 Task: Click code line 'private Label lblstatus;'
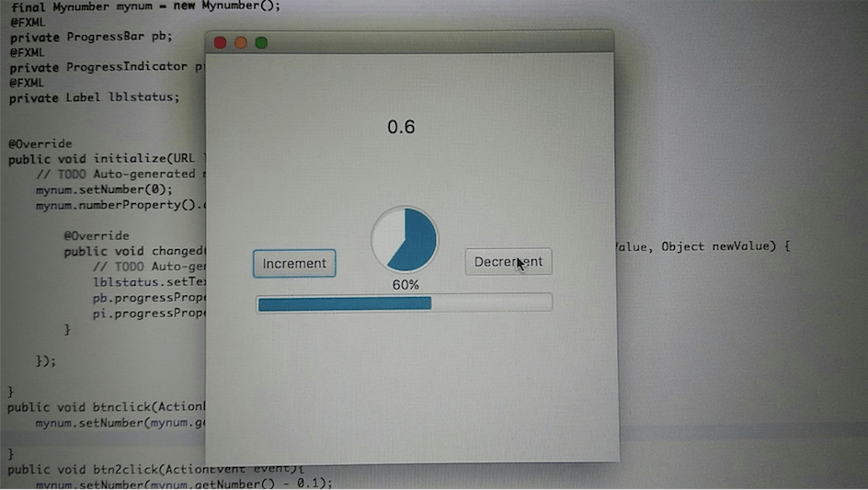click(x=95, y=97)
